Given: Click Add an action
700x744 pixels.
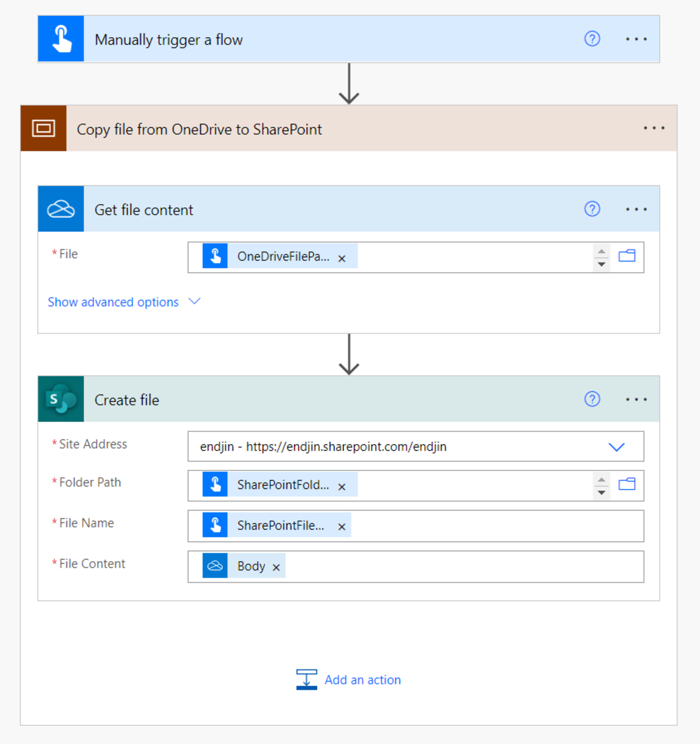Looking at the screenshot, I should pyautogui.click(x=363, y=680).
